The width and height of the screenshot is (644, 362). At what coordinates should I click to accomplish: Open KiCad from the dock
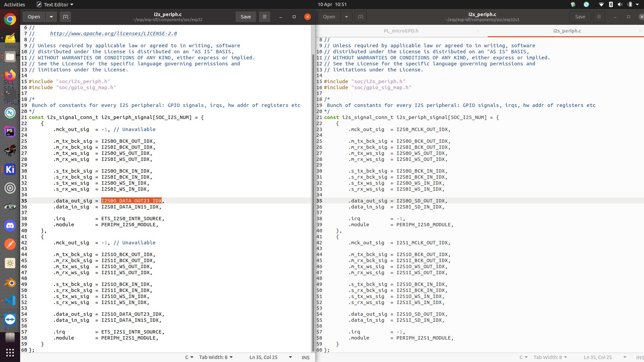pos(10,169)
